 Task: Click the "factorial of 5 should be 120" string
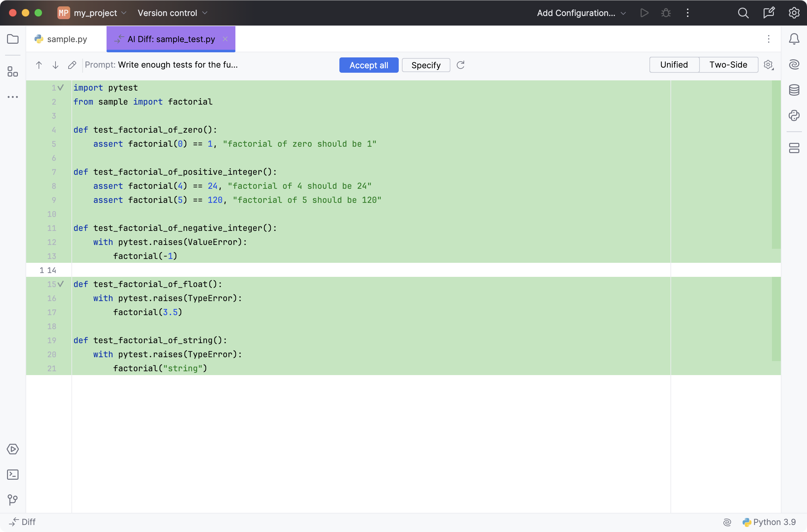pyautogui.click(x=307, y=200)
